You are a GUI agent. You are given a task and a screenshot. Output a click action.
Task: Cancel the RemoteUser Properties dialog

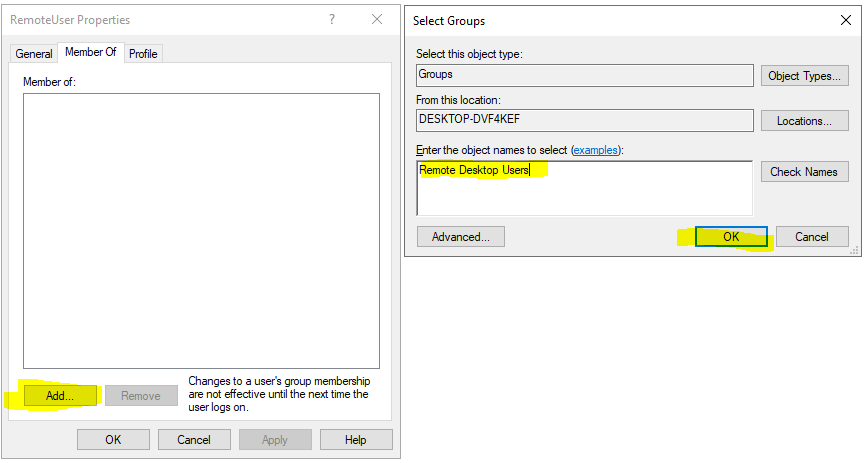[x=194, y=440]
